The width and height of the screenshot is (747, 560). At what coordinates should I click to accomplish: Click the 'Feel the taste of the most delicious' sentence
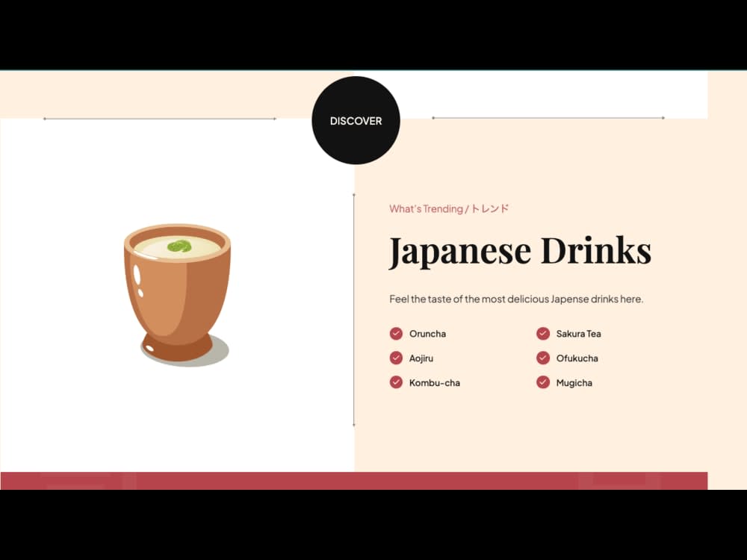[516, 299]
